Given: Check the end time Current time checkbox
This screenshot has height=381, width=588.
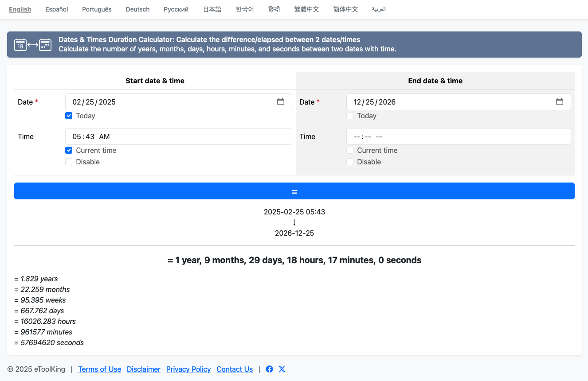Looking at the screenshot, I should tap(350, 150).
